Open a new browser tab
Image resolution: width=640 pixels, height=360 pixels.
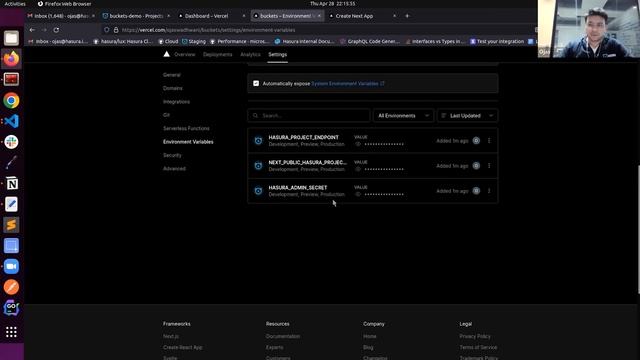point(407,16)
